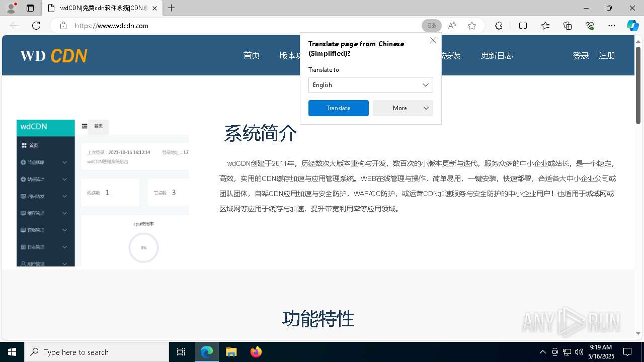The width and height of the screenshot is (644, 362).
Task: Click the Edge taskbar icon
Action: (x=207, y=352)
